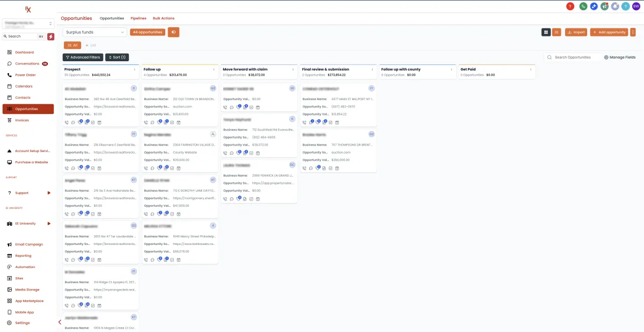Expand the Sort (1) options

pyautogui.click(x=117, y=57)
